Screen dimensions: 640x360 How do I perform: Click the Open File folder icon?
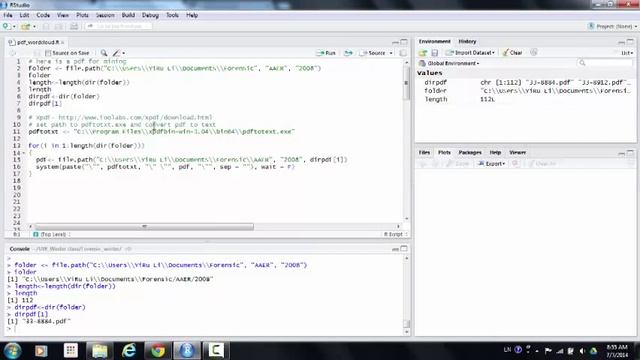click(x=25, y=26)
